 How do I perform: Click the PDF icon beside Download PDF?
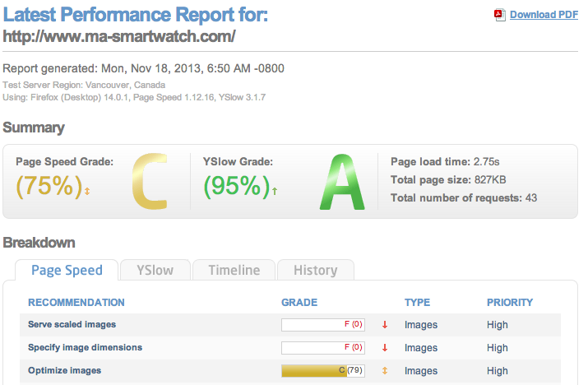(499, 14)
